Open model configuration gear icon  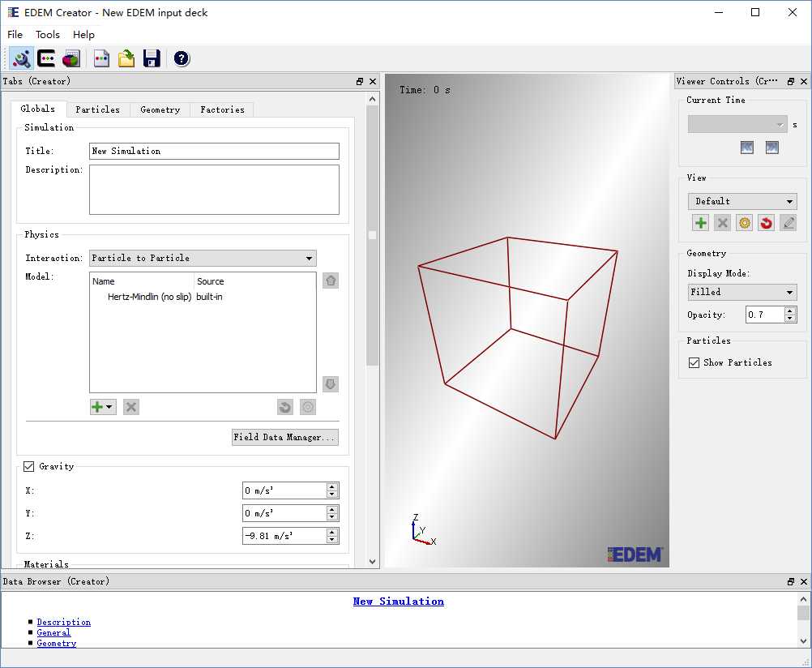(x=308, y=407)
